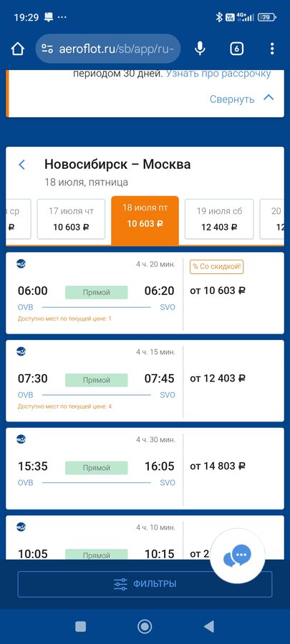Screen dimensions: 290x644
Task: Go back with the arrow beside Новосибирск – Москва
Action: [x=21, y=165]
